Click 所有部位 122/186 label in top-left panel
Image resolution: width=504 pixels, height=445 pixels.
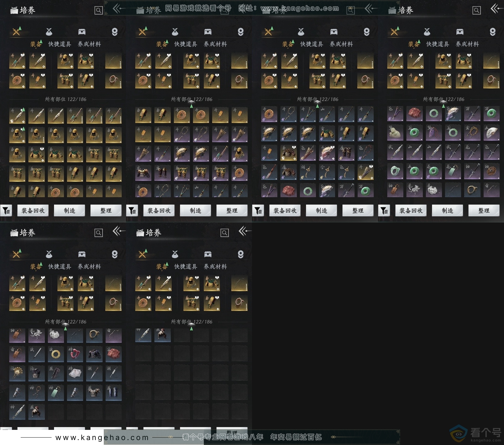point(66,99)
